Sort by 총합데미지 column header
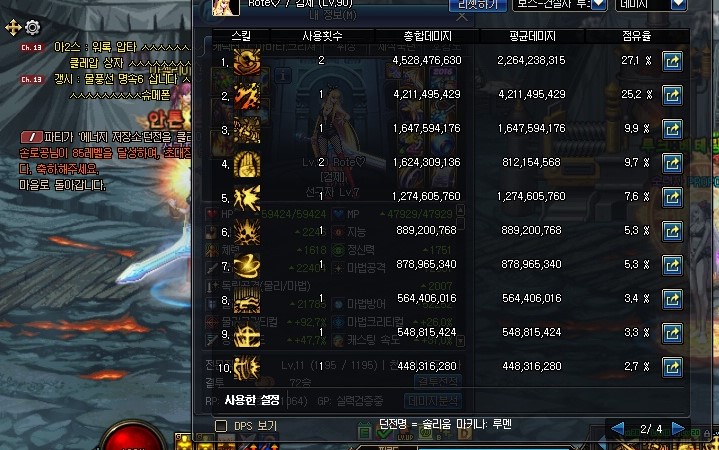 point(427,36)
